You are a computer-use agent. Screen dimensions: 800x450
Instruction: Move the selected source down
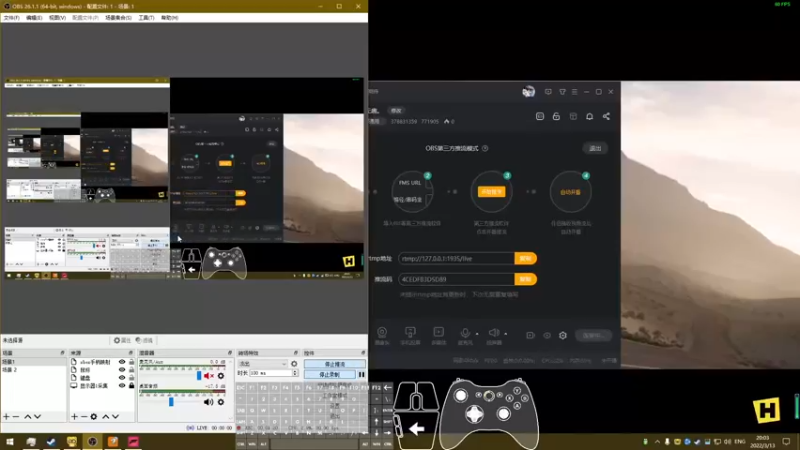(115, 417)
